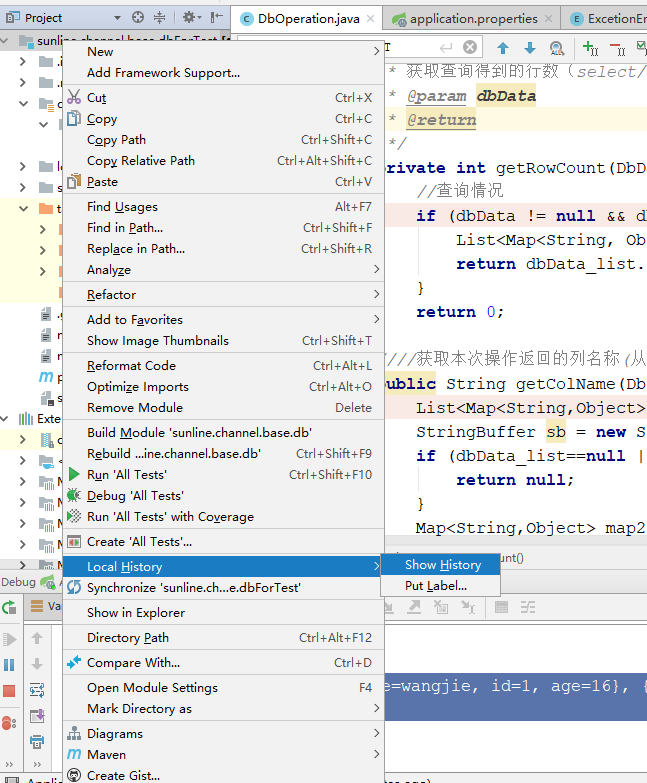
Task: Click the Debug 'All Tests' bug icon
Action: tap(74, 495)
